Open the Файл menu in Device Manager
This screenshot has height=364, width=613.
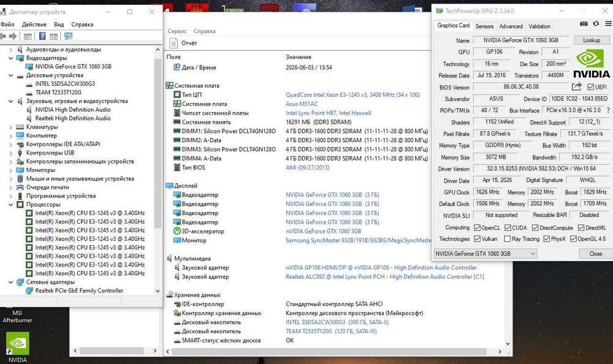pos(7,25)
